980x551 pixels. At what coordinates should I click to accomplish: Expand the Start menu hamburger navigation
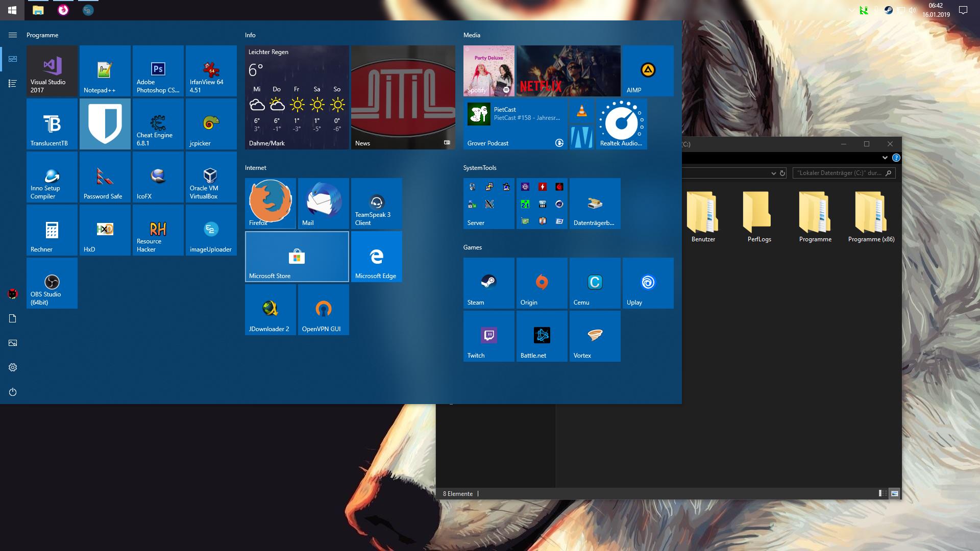point(13,35)
